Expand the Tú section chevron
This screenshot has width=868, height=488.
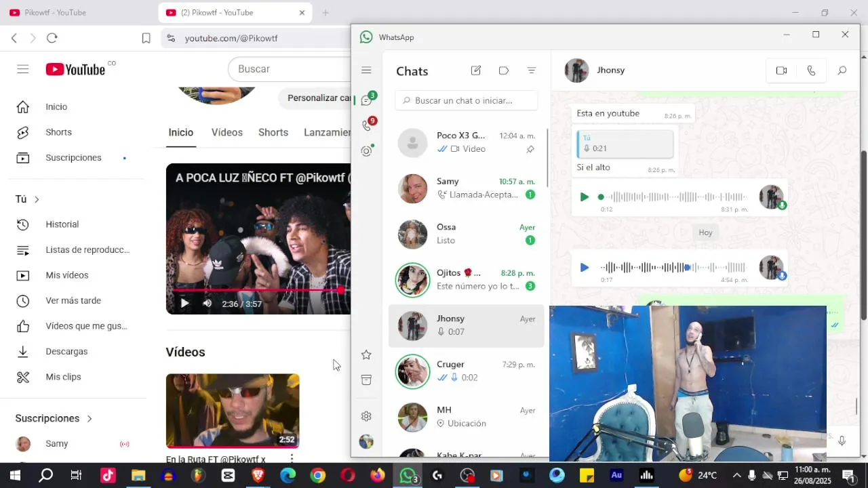(x=37, y=199)
